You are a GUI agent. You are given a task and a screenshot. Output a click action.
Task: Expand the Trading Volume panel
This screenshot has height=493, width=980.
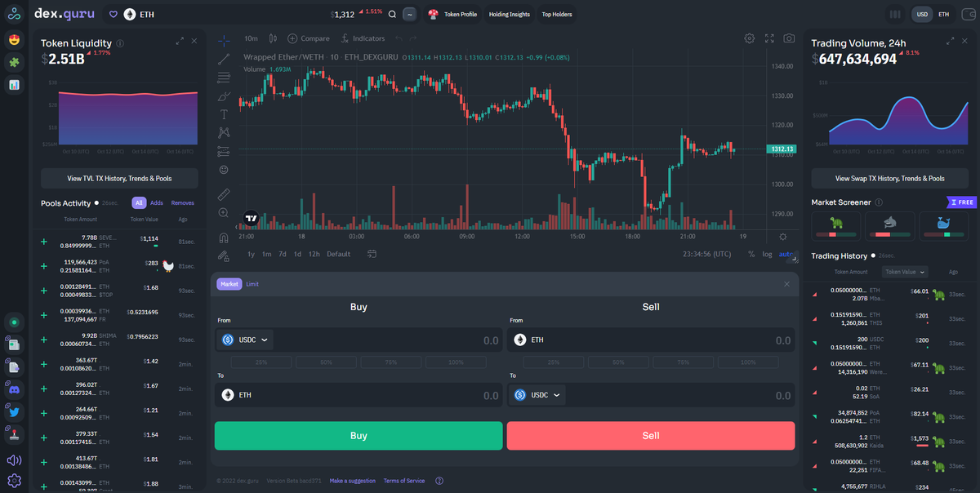pos(950,41)
